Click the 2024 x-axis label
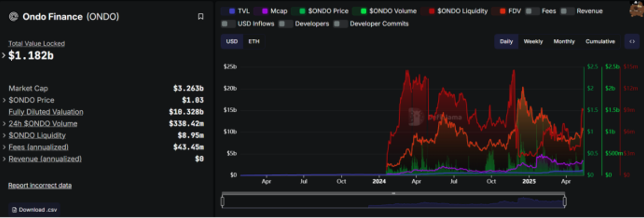 click(x=379, y=181)
